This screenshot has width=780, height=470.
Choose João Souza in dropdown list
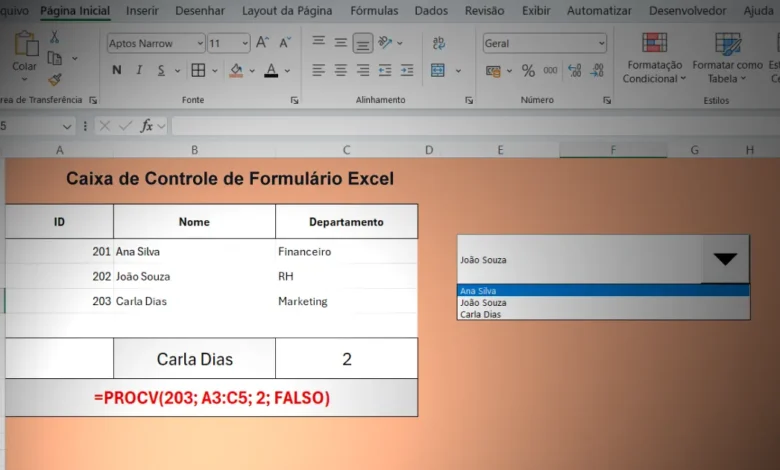[x=603, y=302]
